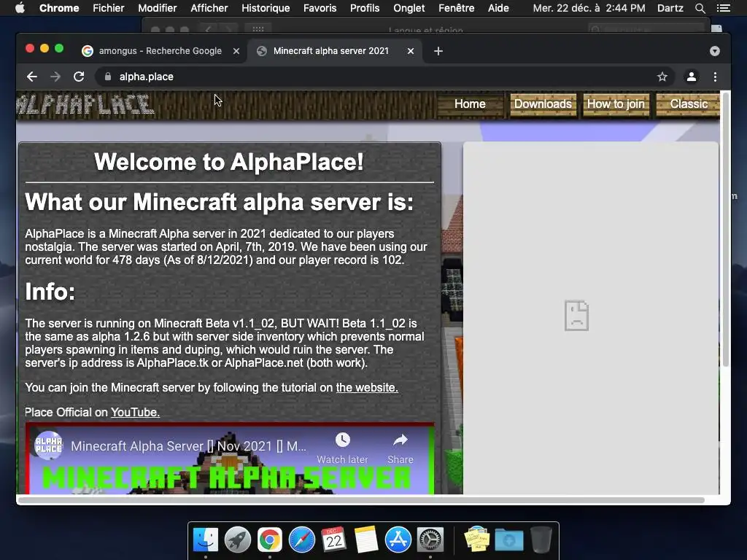This screenshot has width=747, height=560.
Task: View site info via the lock icon
Action: (x=108, y=77)
